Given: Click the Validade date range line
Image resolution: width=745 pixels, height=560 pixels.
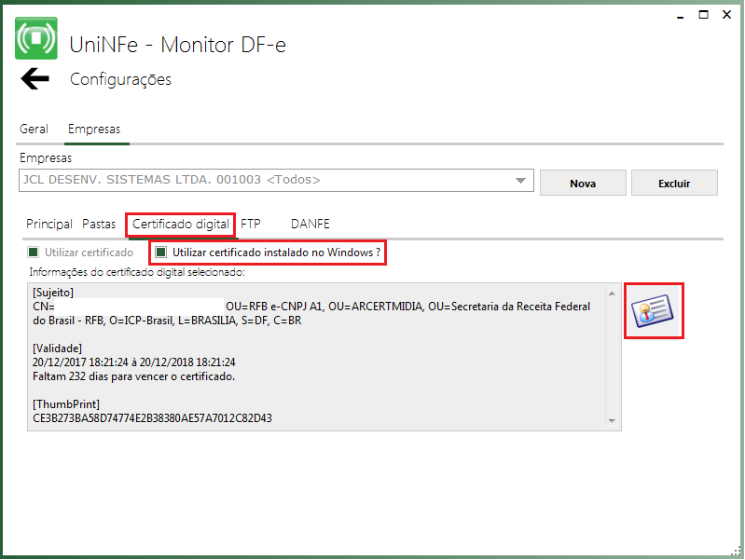Looking at the screenshot, I should coord(134,362).
